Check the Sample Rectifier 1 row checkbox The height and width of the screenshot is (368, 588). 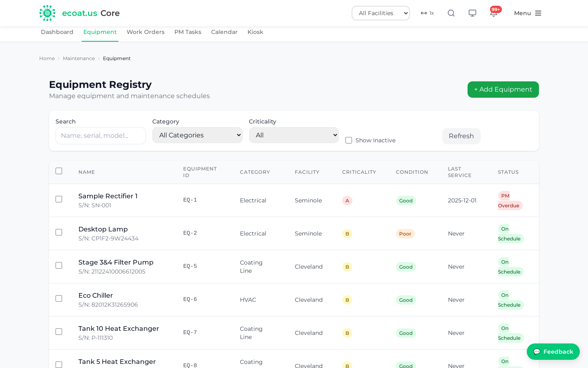(59, 199)
